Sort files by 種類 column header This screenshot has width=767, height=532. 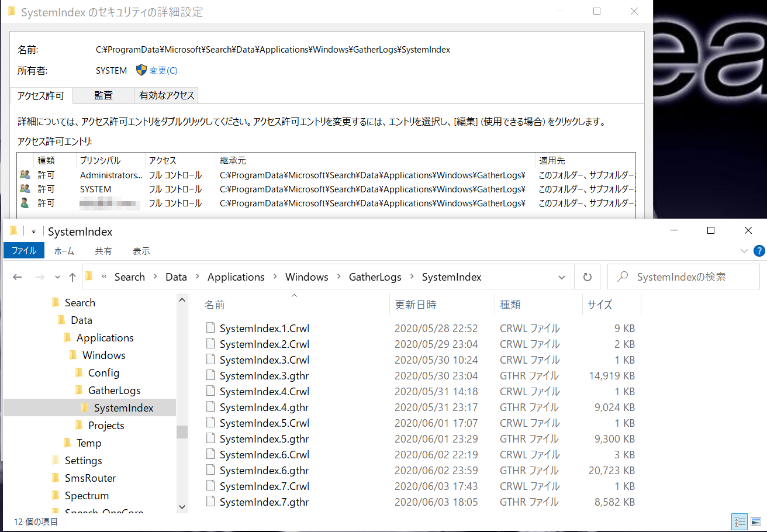538,305
